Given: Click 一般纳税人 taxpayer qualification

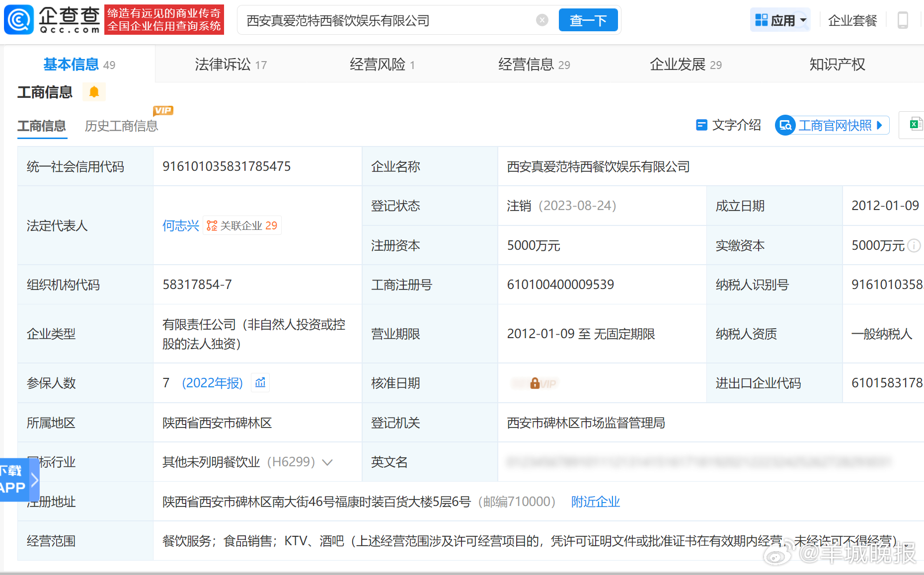Looking at the screenshot, I should (x=882, y=334).
